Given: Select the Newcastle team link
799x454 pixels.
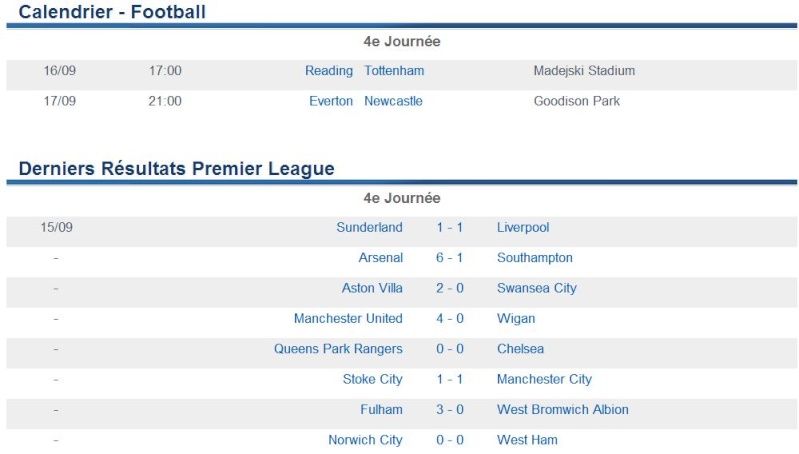Looking at the screenshot, I should pyautogui.click(x=393, y=101).
